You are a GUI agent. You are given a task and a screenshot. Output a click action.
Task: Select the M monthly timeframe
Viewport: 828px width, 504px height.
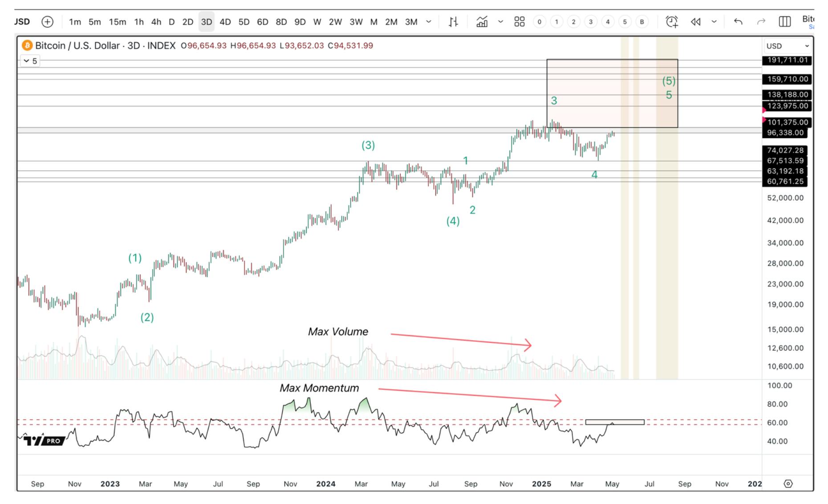pyautogui.click(x=374, y=22)
